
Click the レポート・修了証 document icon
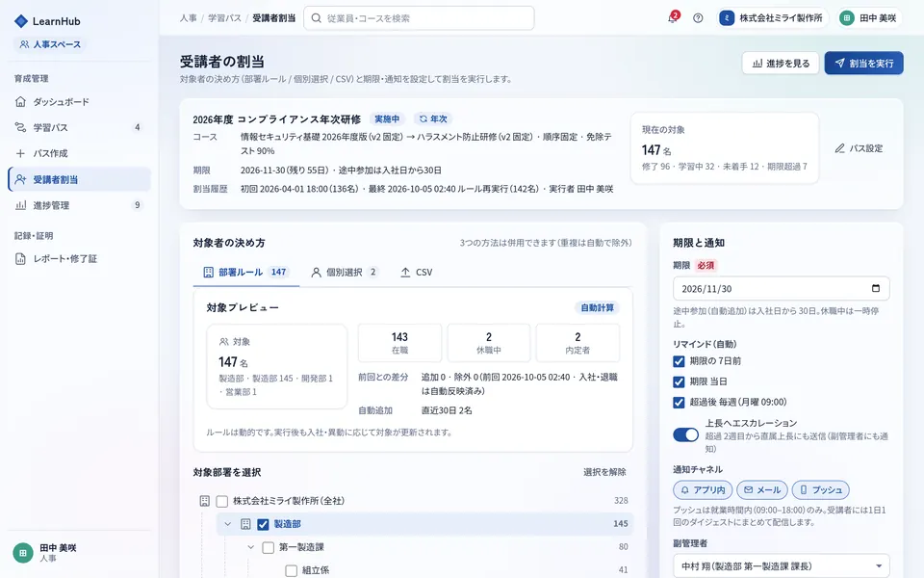(20, 258)
